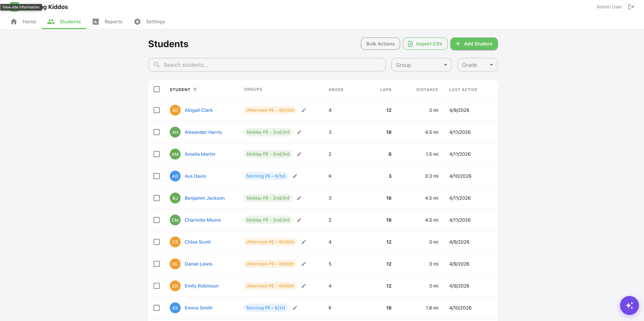Select the checkbox for Ava Davis
This screenshot has height=321, width=644.
point(157,176)
